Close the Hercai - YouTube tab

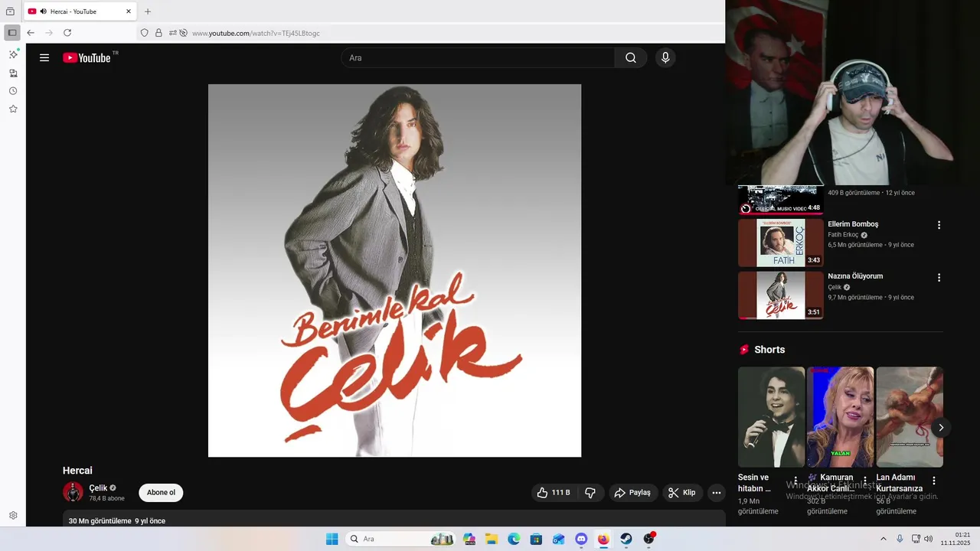[x=129, y=11]
